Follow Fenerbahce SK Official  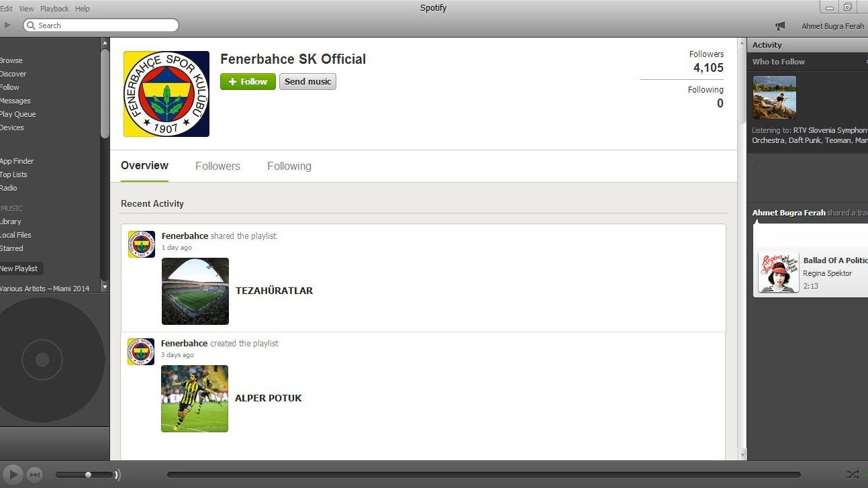[x=248, y=81]
